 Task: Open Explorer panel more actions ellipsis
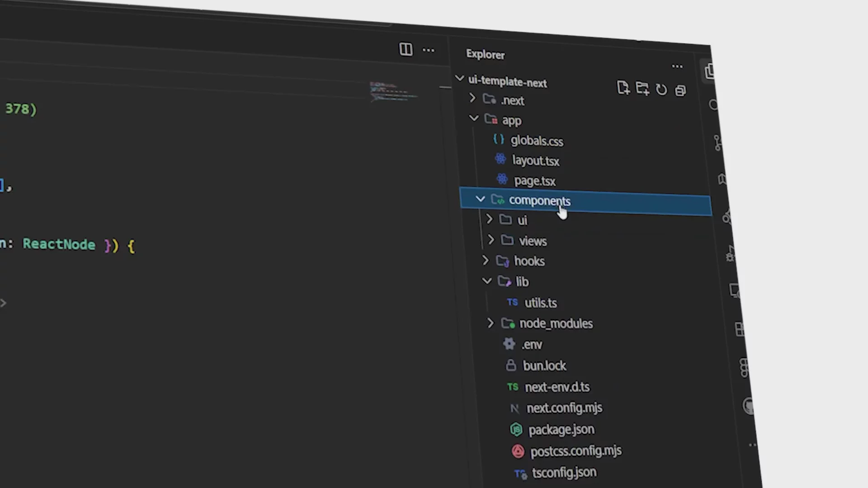pos(677,66)
